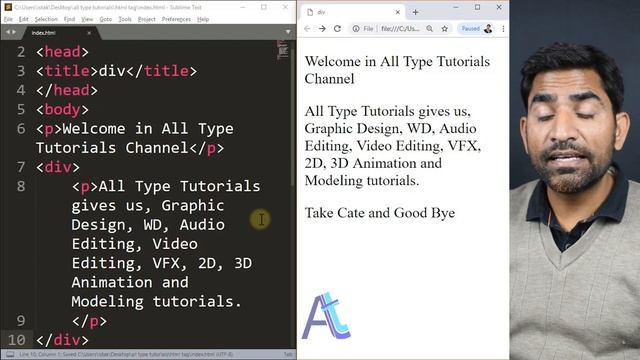The height and width of the screenshot is (360, 640).
Task: Close the div browser tab
Action: click(398, 12)
